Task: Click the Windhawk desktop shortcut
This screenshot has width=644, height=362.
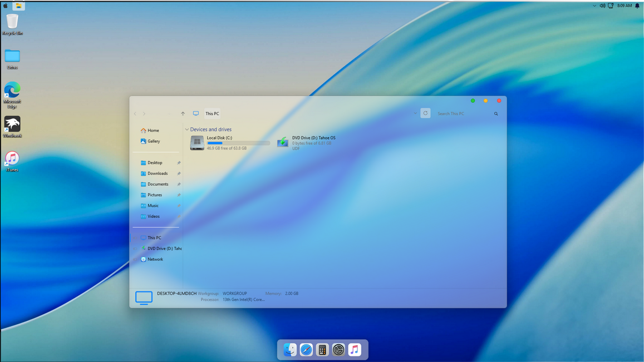Action: [x=12, y=125]
